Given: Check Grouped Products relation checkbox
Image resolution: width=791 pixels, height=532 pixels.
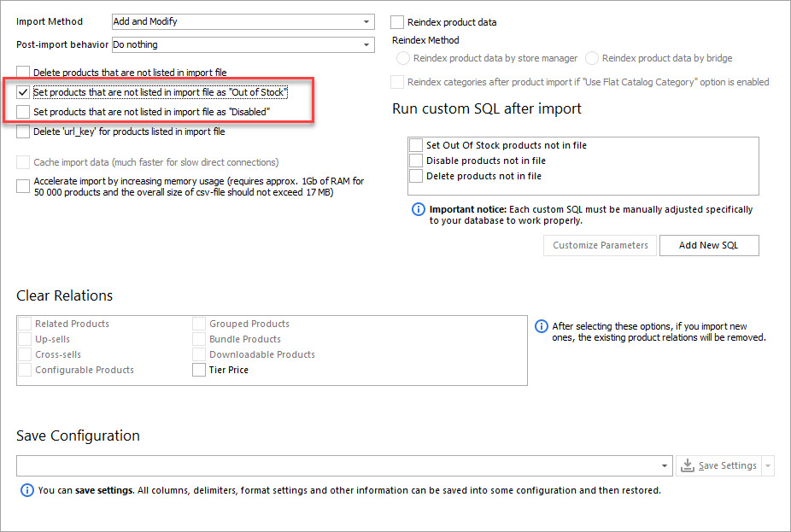Looking at the screenshot, I should (x=199, y=324).
